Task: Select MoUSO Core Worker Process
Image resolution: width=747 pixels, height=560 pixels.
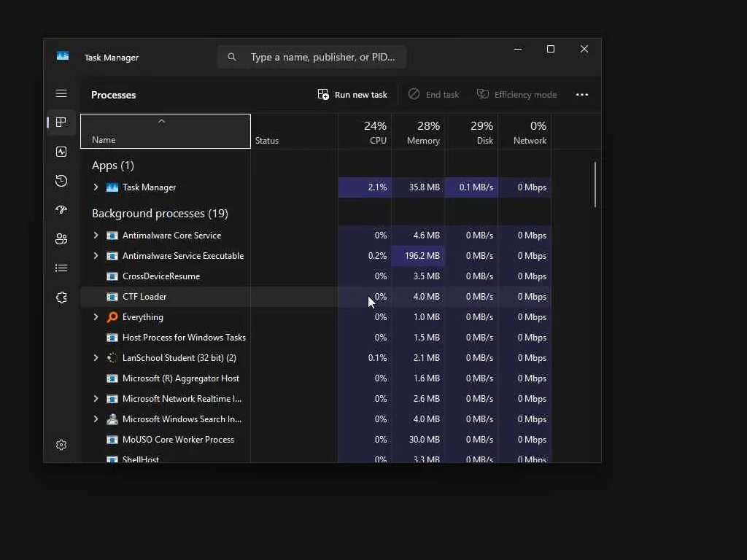Action: [x=317, y=440]
